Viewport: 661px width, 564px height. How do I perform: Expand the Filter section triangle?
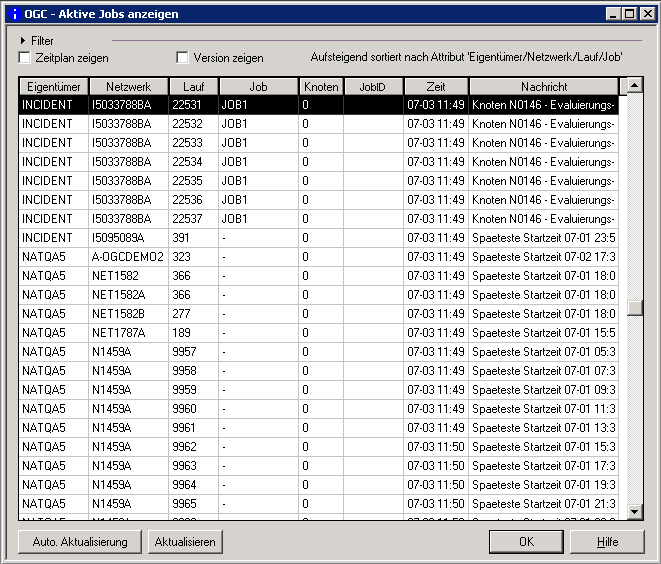(23, 41)
